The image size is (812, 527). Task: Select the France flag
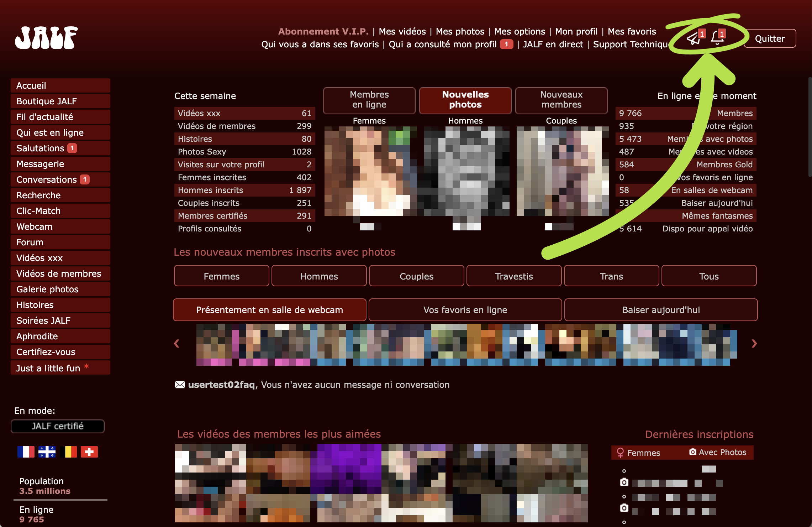(26, 452)
